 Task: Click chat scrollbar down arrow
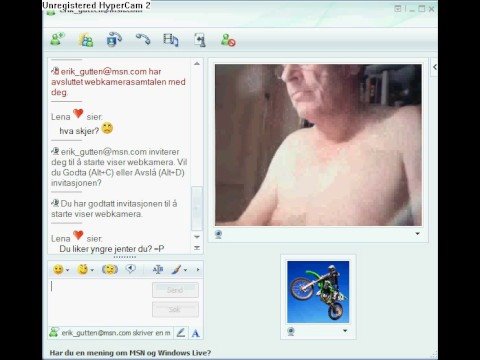tap(197, 237)
